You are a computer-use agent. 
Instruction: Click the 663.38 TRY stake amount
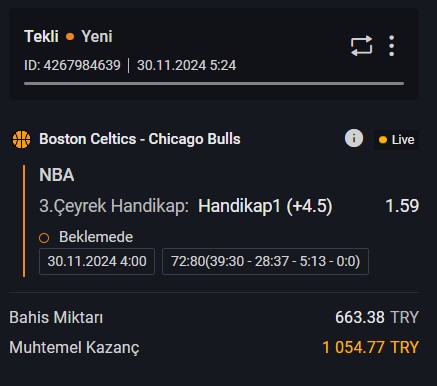point(377,317)
